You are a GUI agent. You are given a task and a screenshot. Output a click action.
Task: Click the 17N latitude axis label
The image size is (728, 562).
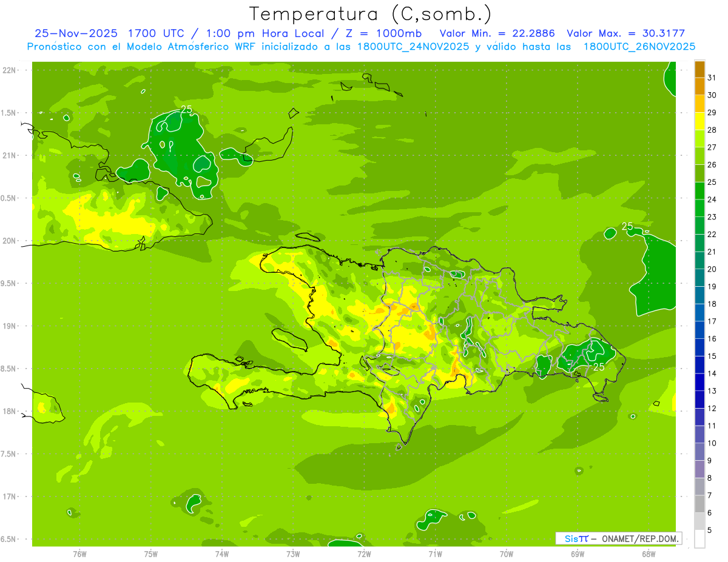[x=8, y=497]
